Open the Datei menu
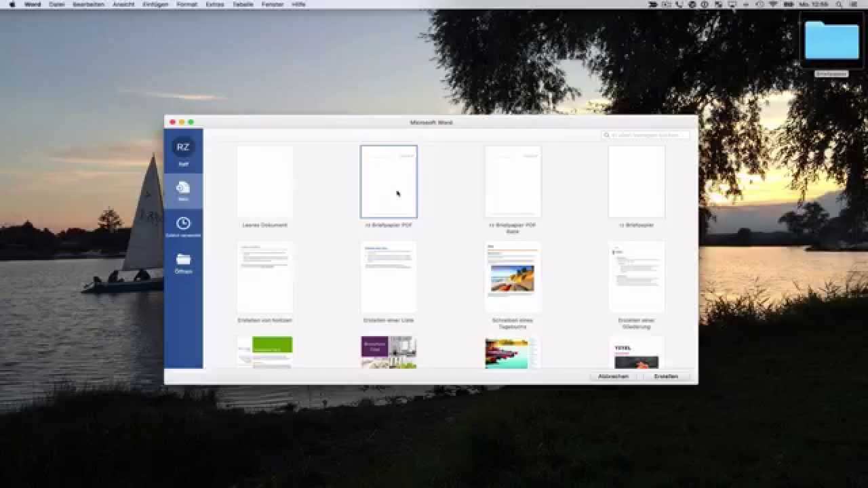Viewport: 868px width, 488px height. 57,4
